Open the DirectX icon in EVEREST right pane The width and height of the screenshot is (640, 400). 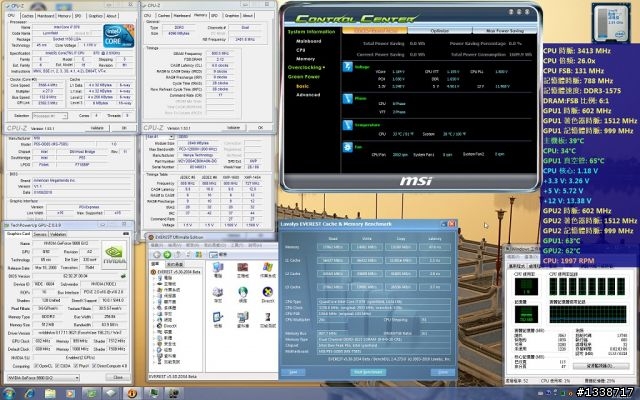pyautogui.click(x=268, y=293)
